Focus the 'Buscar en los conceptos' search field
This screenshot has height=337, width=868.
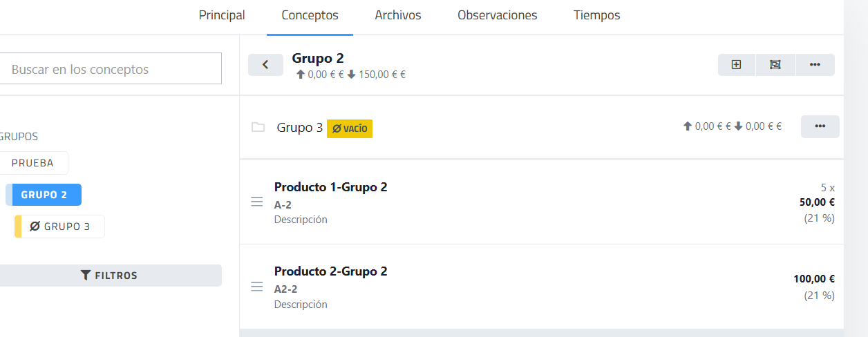[x=111, y=69]
